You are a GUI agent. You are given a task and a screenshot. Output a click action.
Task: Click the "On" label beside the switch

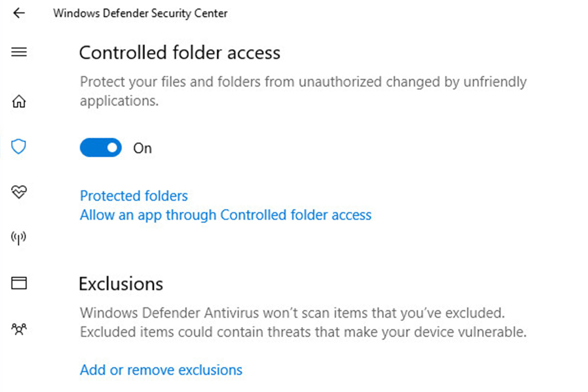click(x=143, y=148)
